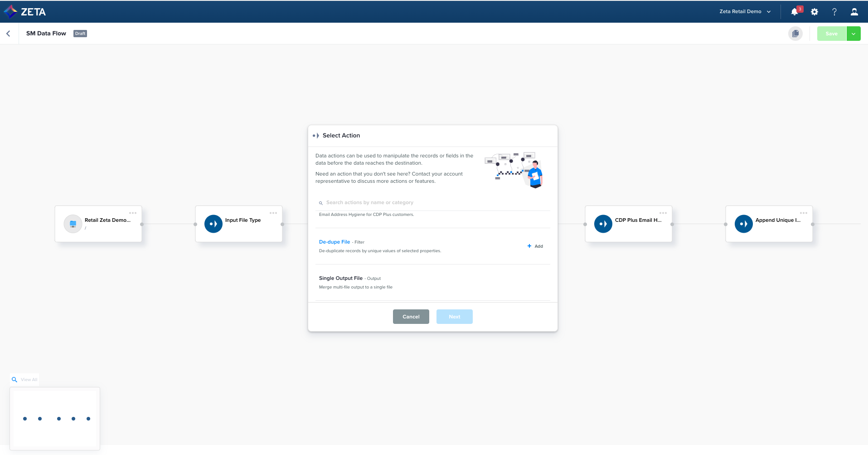This screenshot has height=455, width=868.
Task: Open the notifications bell
Action: [x=795, y=12]
